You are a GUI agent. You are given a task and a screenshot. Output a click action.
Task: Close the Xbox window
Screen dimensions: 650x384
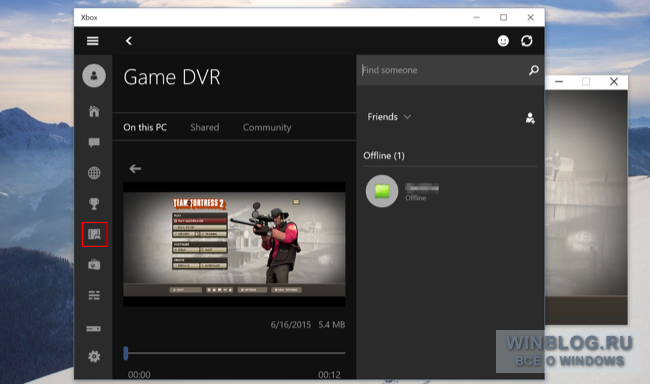pos(531,17)
